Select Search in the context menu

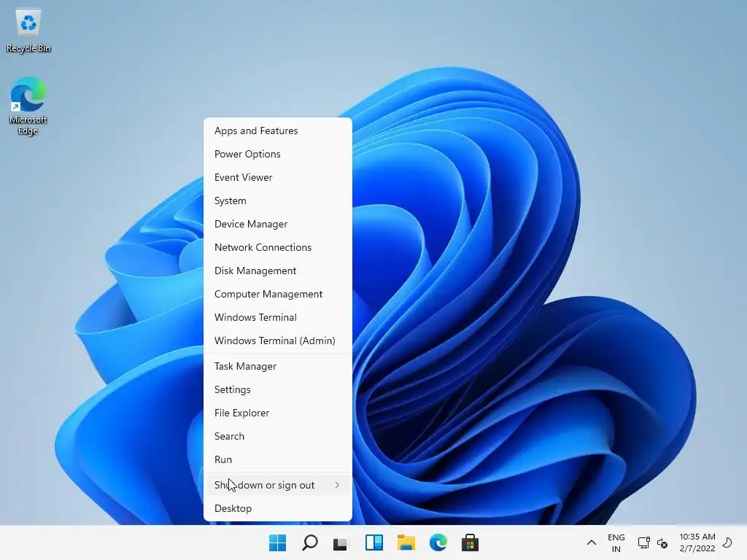[x=278, y=436]
